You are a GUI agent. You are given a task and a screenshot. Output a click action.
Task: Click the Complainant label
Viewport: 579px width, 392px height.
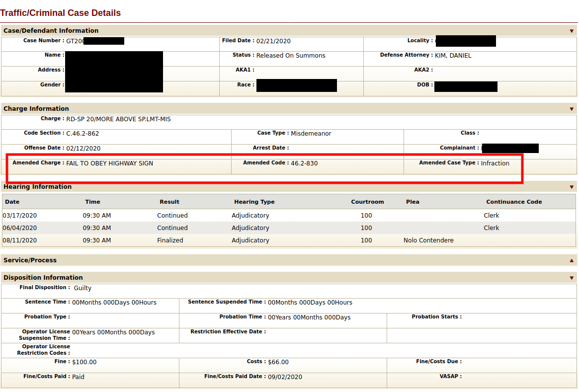coord(459,148)
